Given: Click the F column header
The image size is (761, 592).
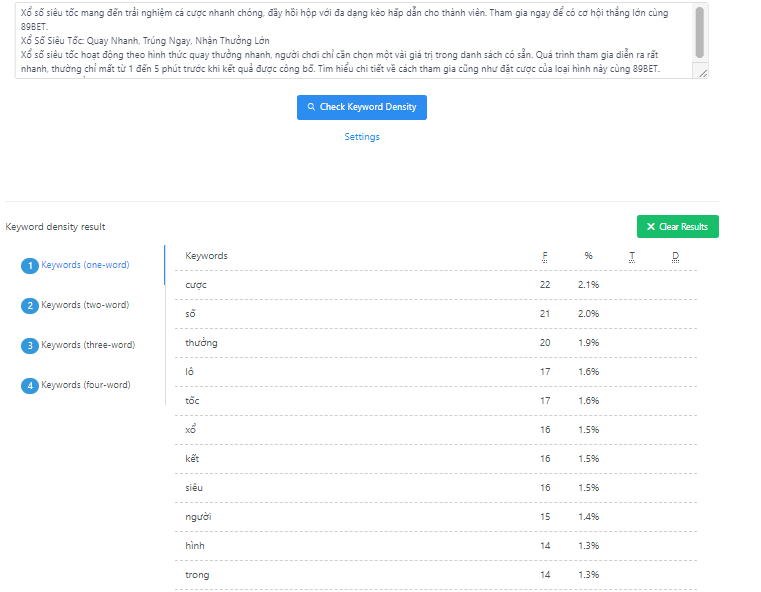Looking at the screenshot, I should [545, 256].
